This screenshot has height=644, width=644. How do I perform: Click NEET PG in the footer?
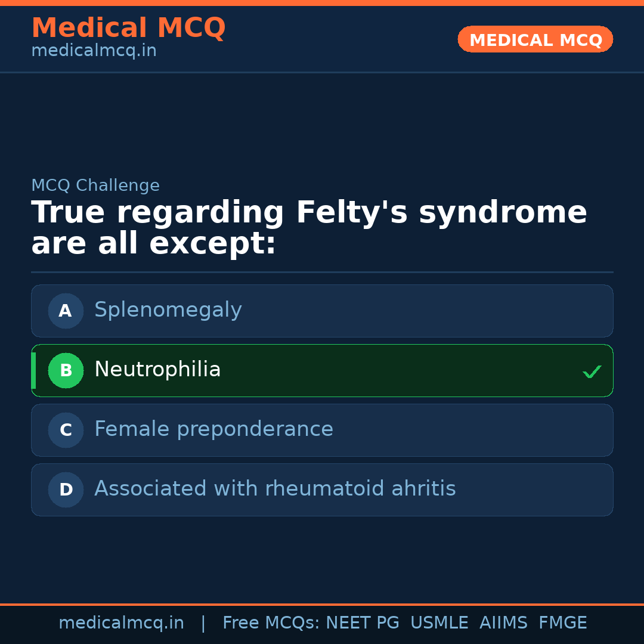[363, 623]
